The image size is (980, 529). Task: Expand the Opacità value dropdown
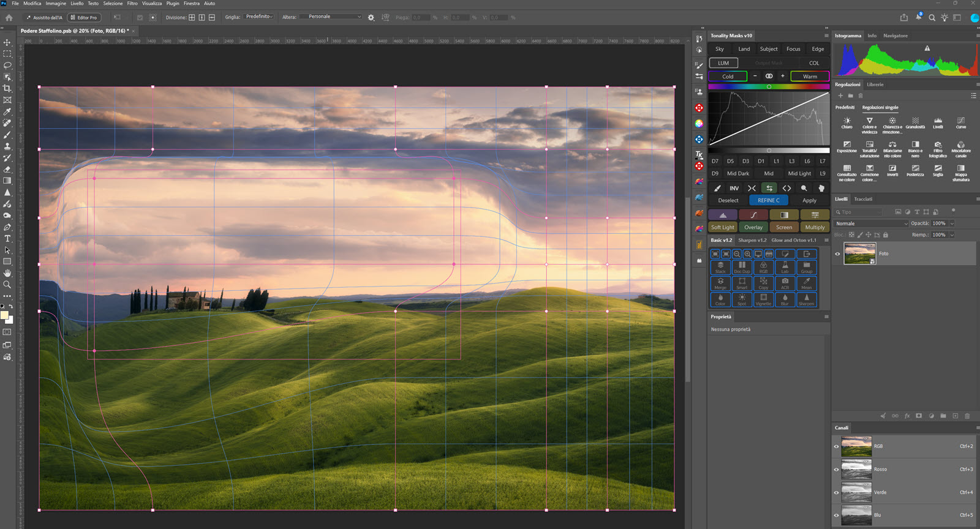pyautogui.click(x=952, y=223)
